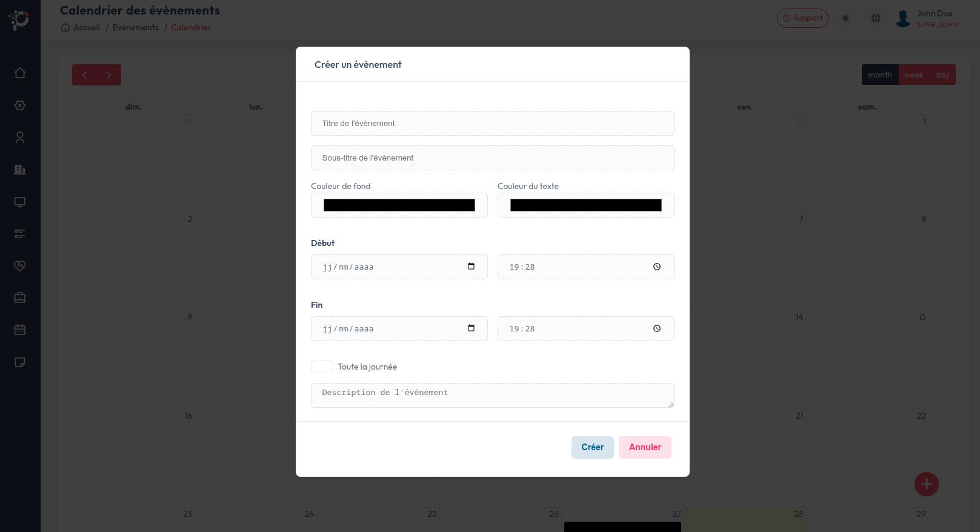980x532 pixels.
Task: Open the user profile icon in sidebar
Action: coord(20,138)
